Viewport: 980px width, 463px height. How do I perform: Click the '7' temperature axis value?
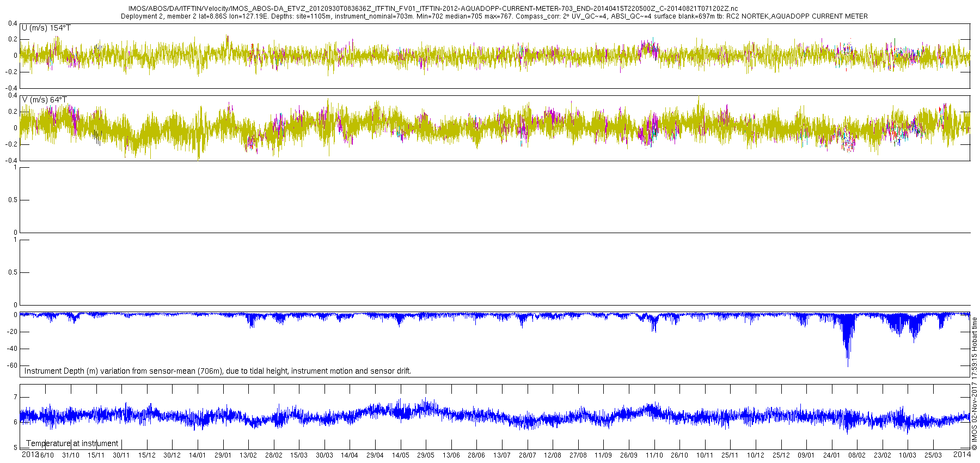point(15,397)
